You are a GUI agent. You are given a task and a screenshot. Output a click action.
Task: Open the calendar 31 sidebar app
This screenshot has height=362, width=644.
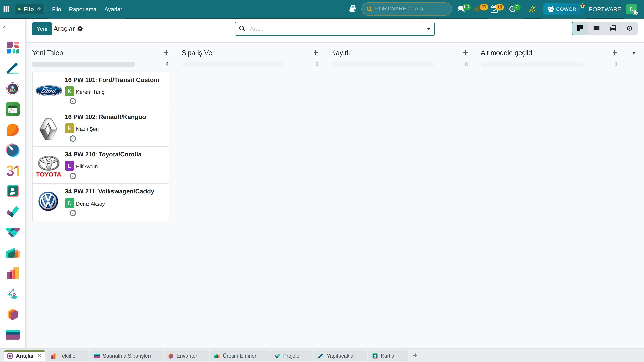13,171
